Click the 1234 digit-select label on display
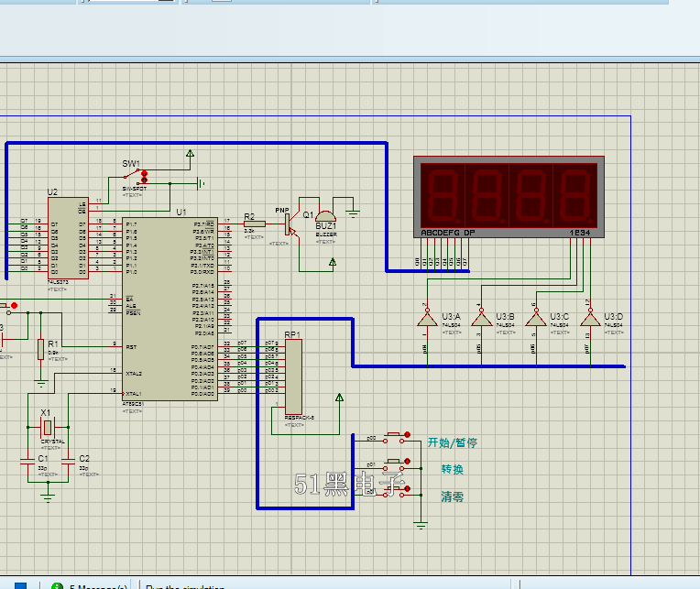The width and height of the screenshot is (700, 589). pos(579,233)
